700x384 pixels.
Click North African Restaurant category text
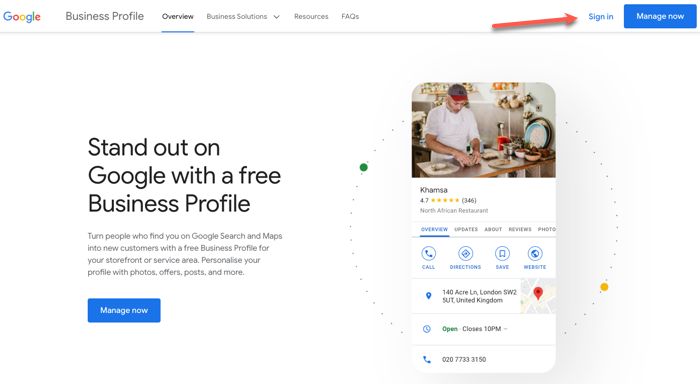coord(454,211)
